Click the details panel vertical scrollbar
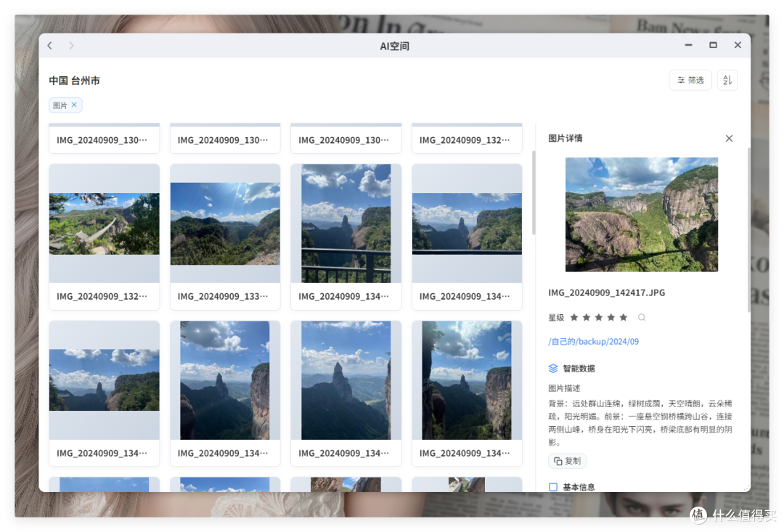Image resolution: width=784 pixels, height=532 pixels. coord(748,230)
